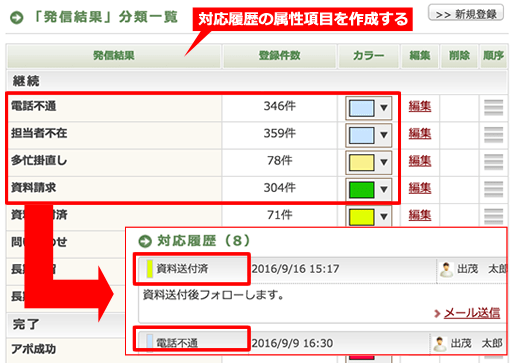Click the 71件 count cell
Image resolution: width=517 pixels, height=363 pixels.
click(x=280, y=215)
